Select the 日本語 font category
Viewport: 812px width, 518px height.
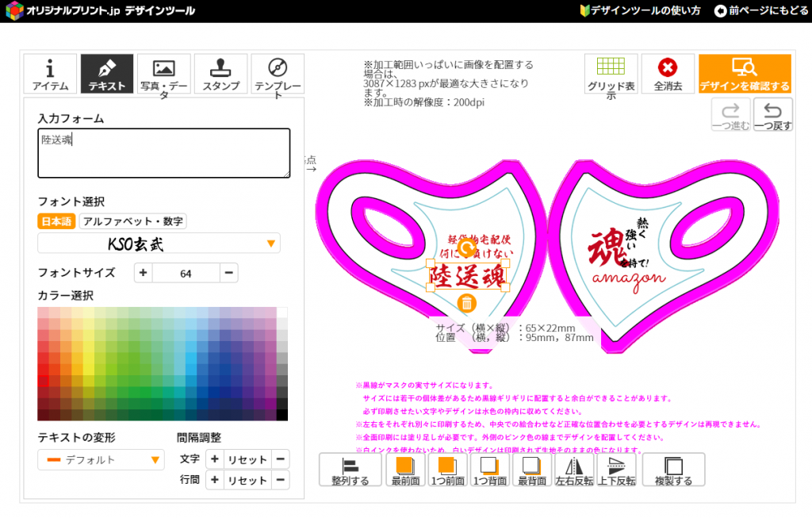click(x=56, y=221)
